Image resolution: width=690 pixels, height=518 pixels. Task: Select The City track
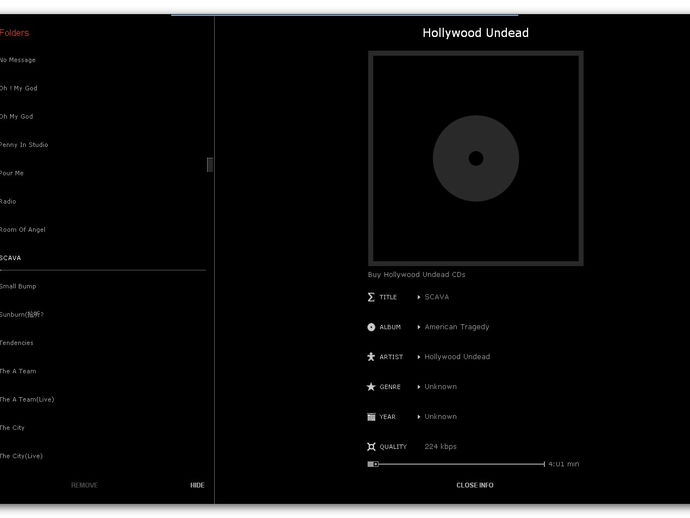point(12,427)
